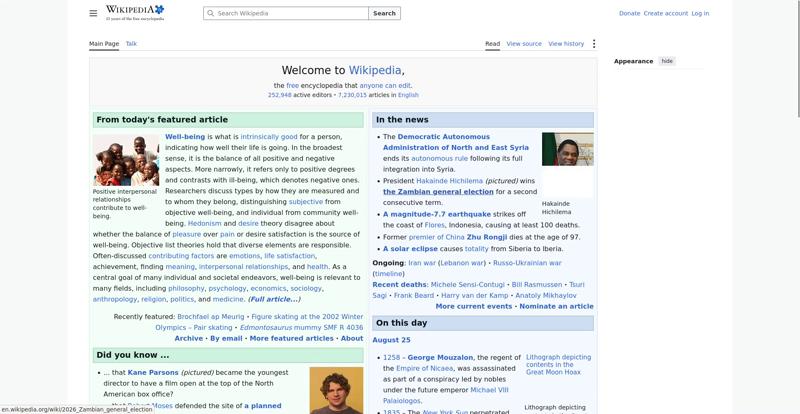
Task: Click the 'By email' link
Action: [x=226, y=338]
